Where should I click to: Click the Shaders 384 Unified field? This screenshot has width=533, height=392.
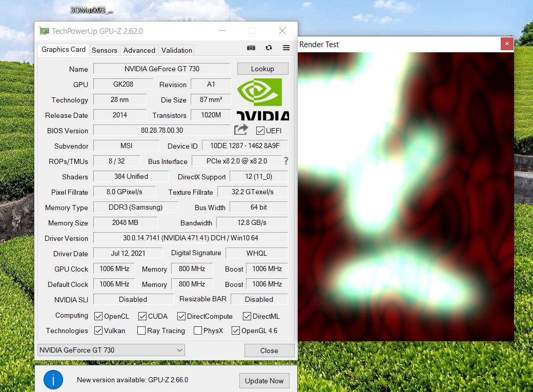131,176
